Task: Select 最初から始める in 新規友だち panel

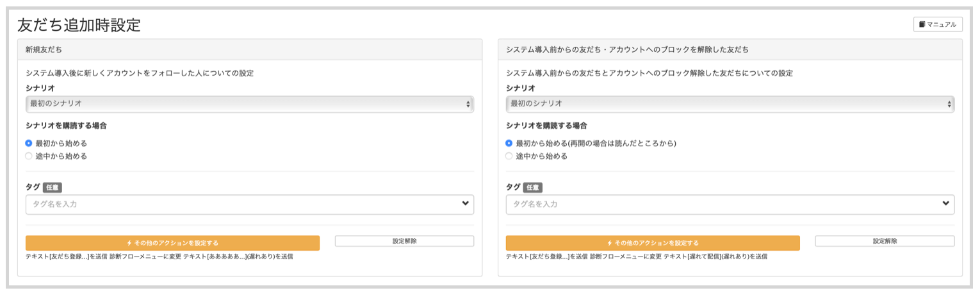Action: [29, 143]
